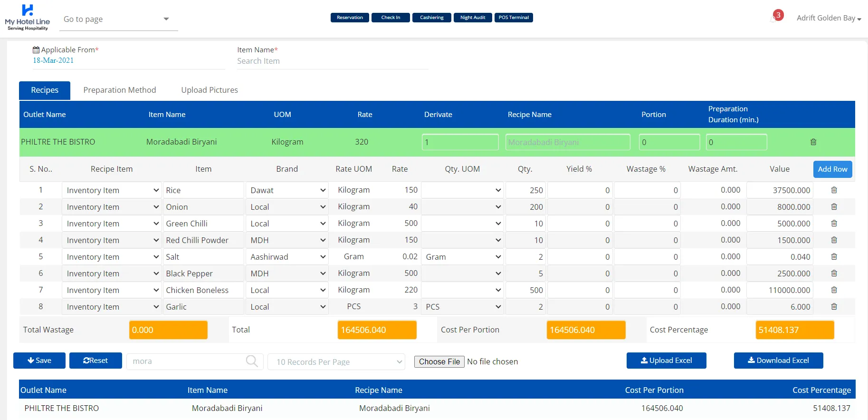
Task: Open the notifications bell with badge 3
Action: (x=776, y=17)
